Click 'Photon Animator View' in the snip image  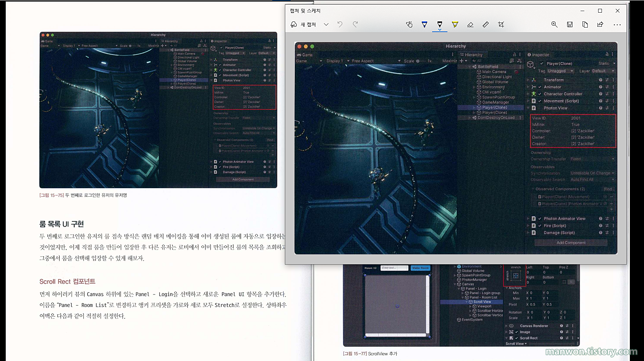point(564,218)
